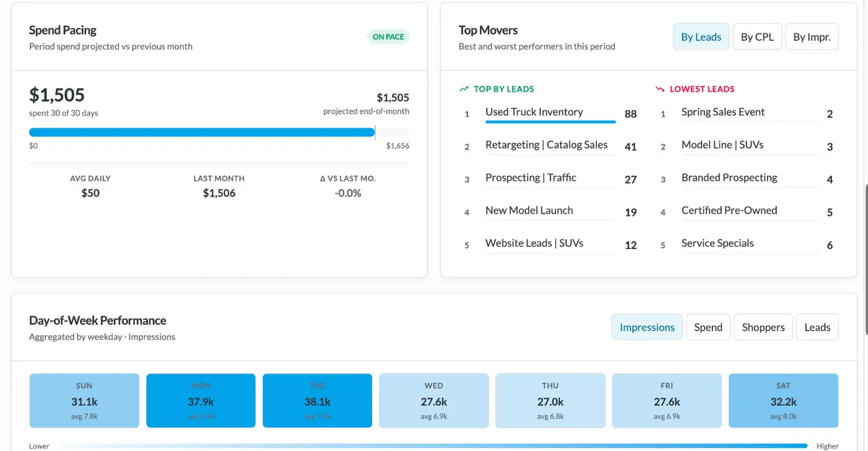Open the New Model Launch campaign
Image resolution: width=868 pixels, height=451 pixels.
[x=529, y=211]
